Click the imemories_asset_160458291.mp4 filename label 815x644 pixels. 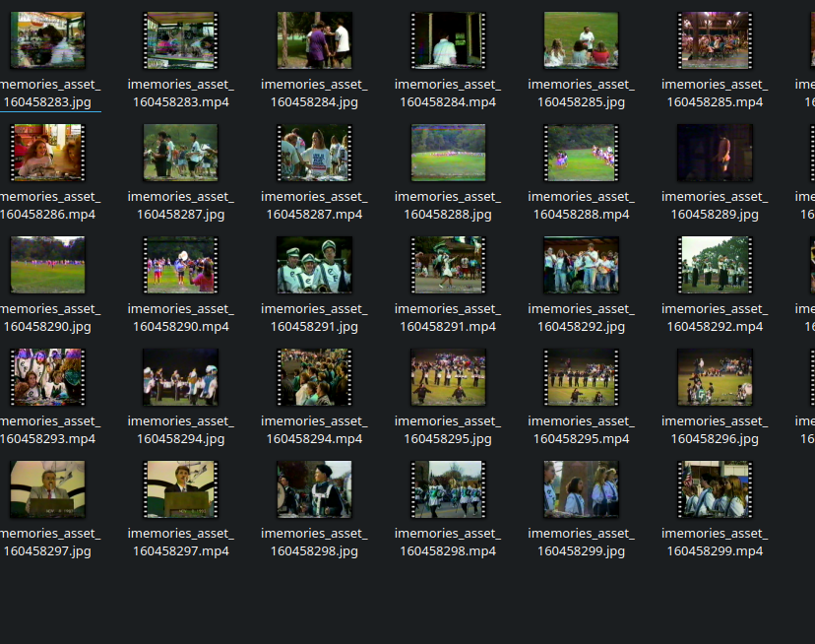[x=448, y=317]
